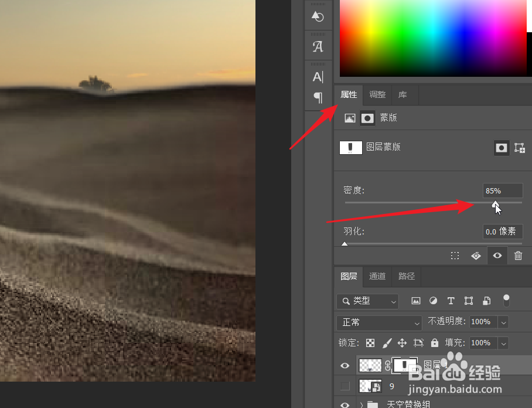Switch to the 库 tab

[403, 95]
